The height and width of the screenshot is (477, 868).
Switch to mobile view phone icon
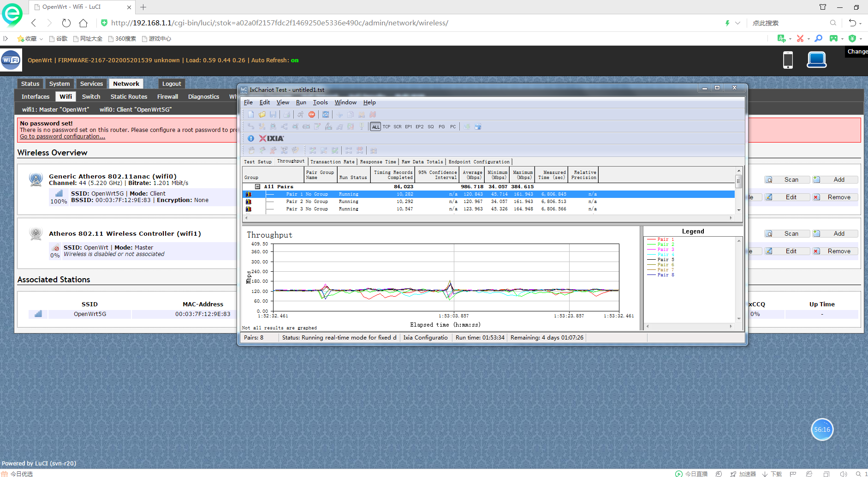(788, 60)
